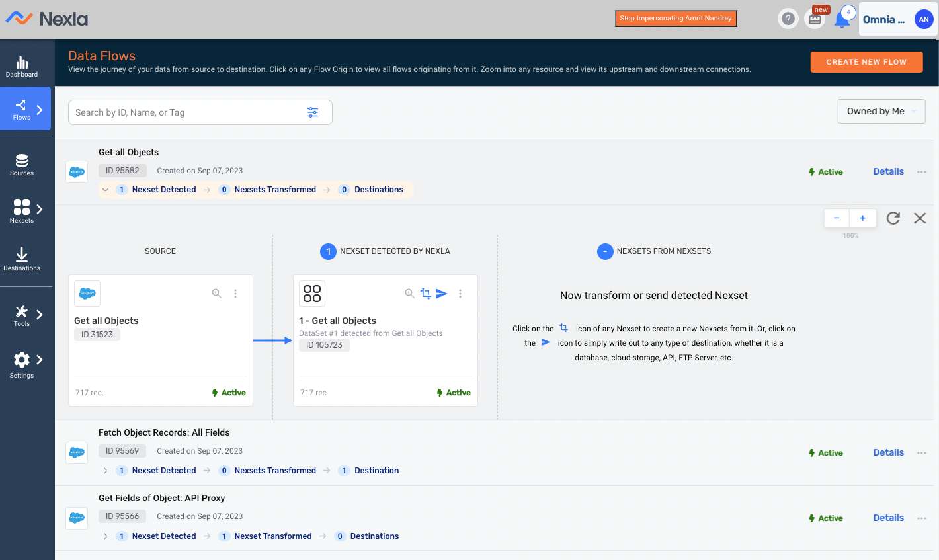
Task: Open the Settings sidebar section
Action: tap(22, 364)
